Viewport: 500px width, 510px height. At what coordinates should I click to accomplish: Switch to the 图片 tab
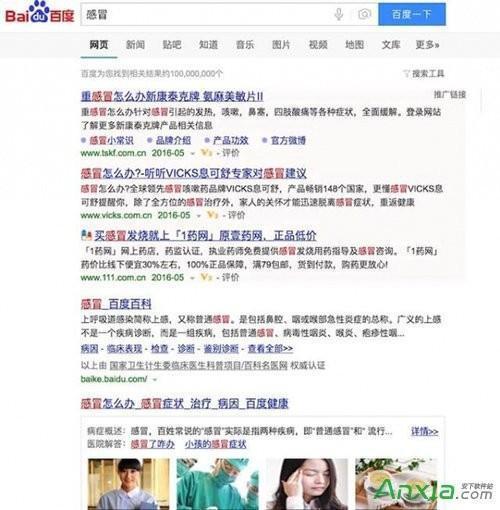point(281,45)
